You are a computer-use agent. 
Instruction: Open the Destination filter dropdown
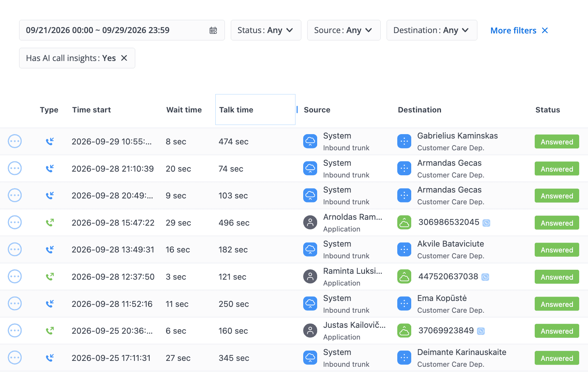[x=432, y=30]
